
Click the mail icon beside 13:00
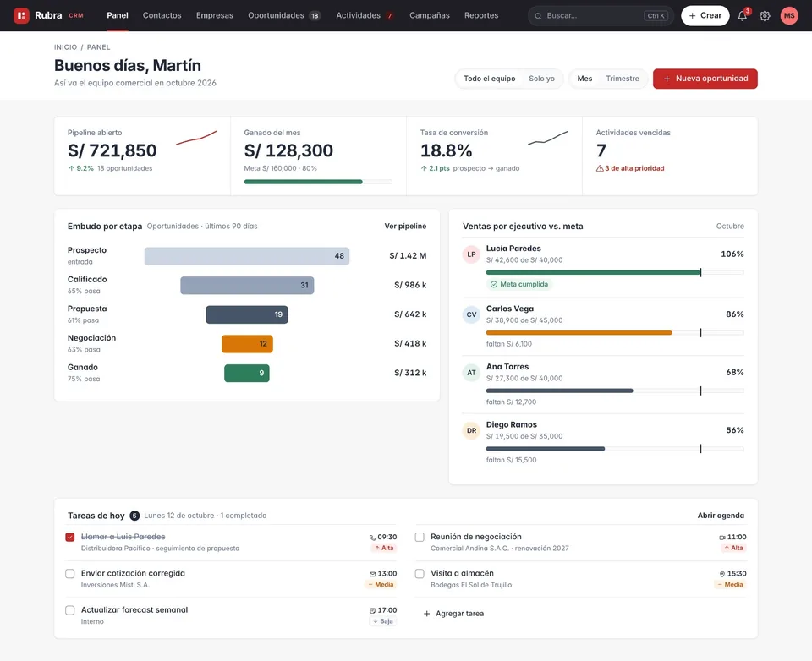372,574
